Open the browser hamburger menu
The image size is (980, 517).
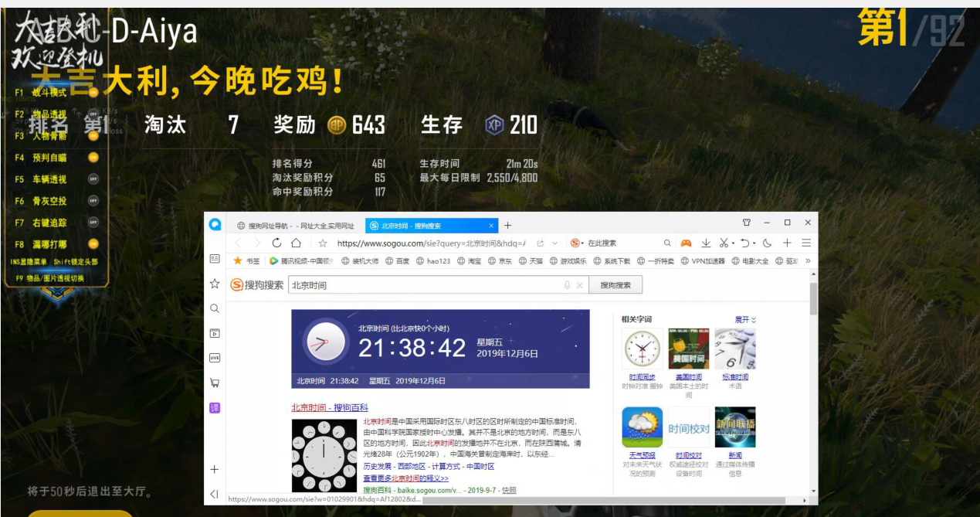806,243
